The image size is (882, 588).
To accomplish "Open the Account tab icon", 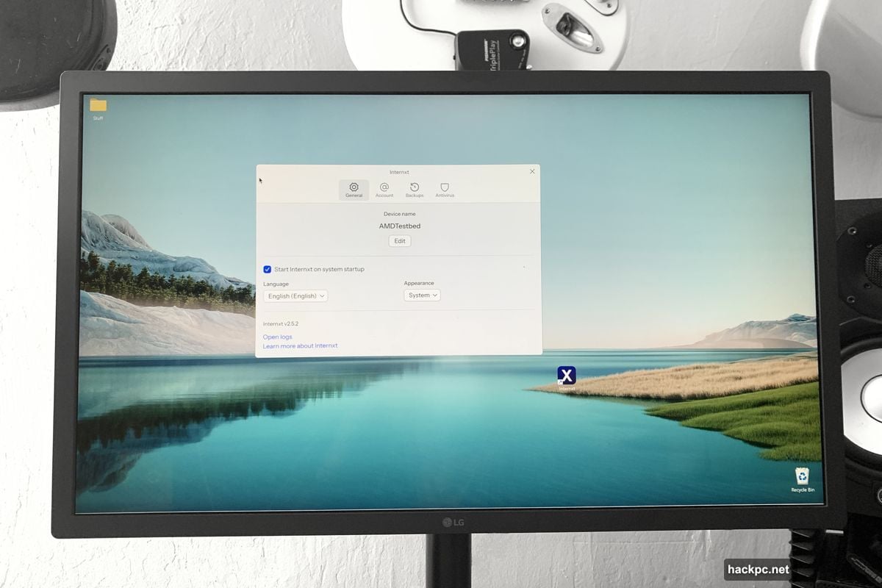I will coord(384,187).
